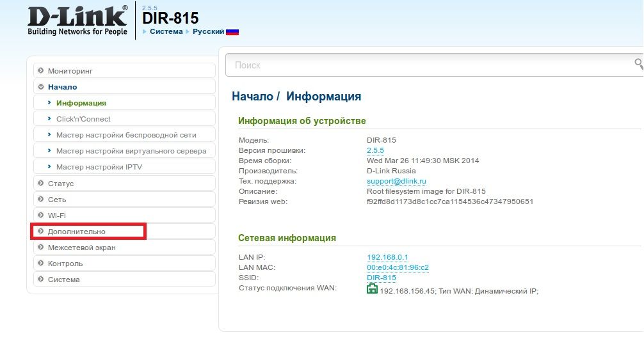Screen dimensions: 644x339
Task: Open the Статус section
Action: tap(61, 184)
